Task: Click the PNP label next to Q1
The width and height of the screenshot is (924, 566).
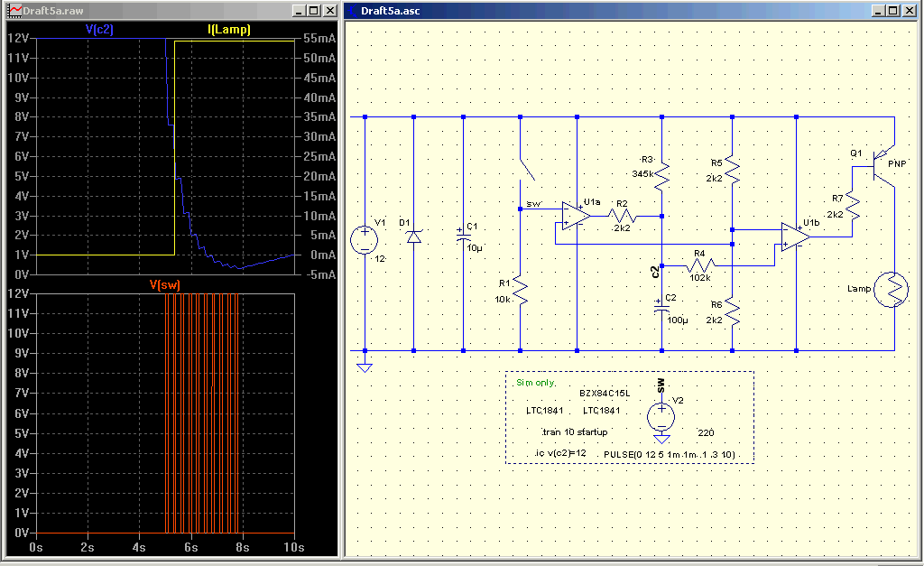Action: coord(897,164)
